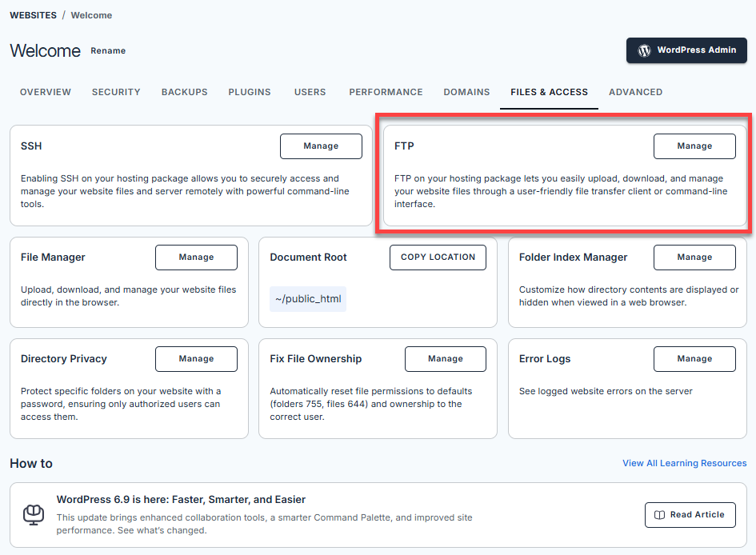Viewport: 756px width, 555px height.
Task: Switch to the Overview tab
Action: click(x=46, y=92)
